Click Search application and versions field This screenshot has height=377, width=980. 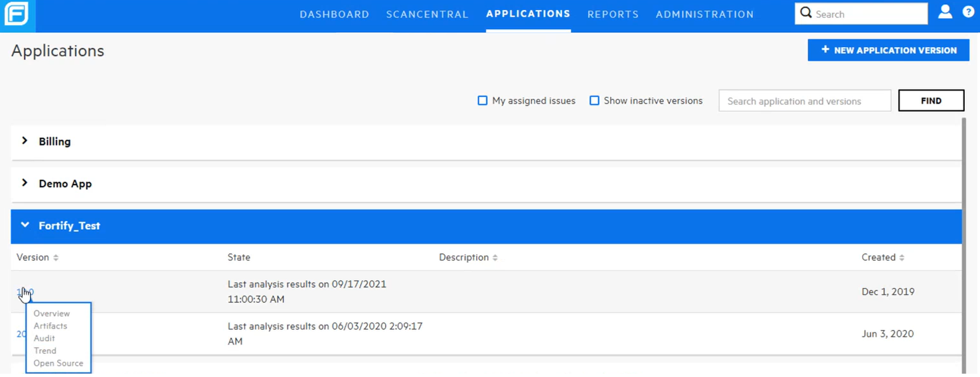805,101
